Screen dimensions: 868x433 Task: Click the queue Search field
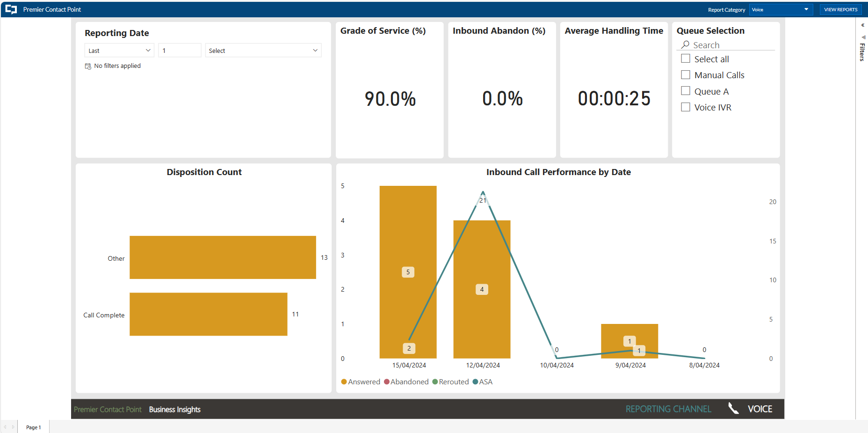[x=726, y=45]
